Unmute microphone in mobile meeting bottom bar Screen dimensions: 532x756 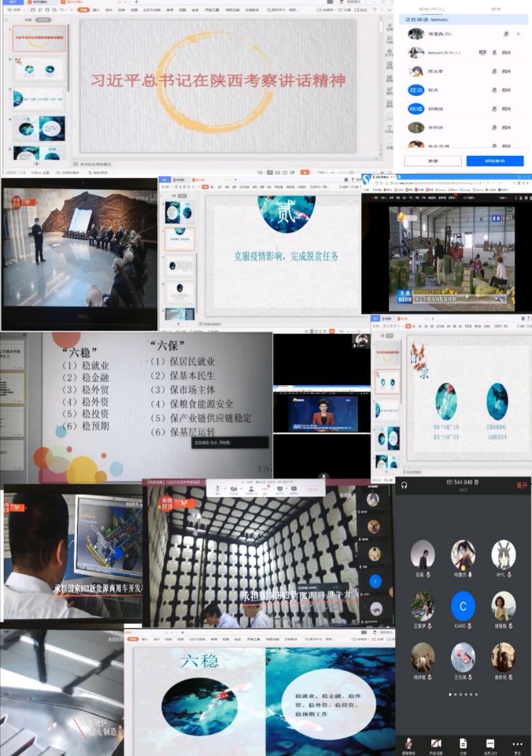408,744
